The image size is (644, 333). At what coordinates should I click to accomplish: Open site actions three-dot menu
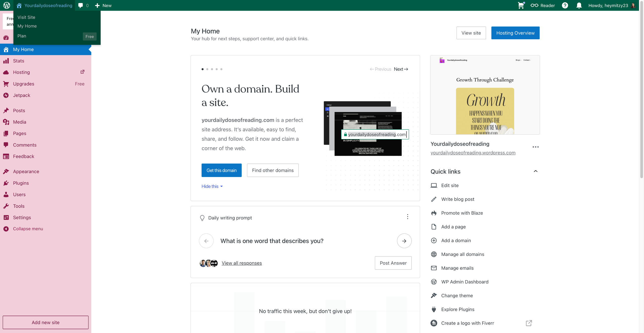click(535, 147)
